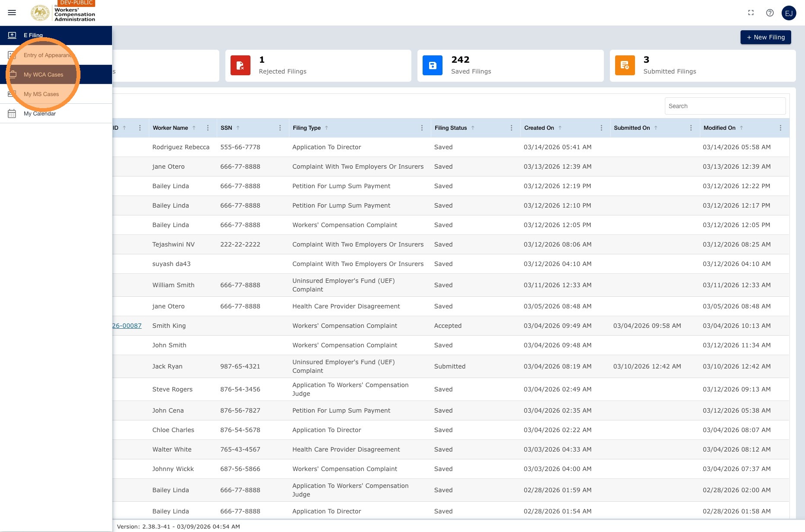Viewport: 805px width, 532px height.
Task: Click the New Filing button
Action: coord(766,37)
